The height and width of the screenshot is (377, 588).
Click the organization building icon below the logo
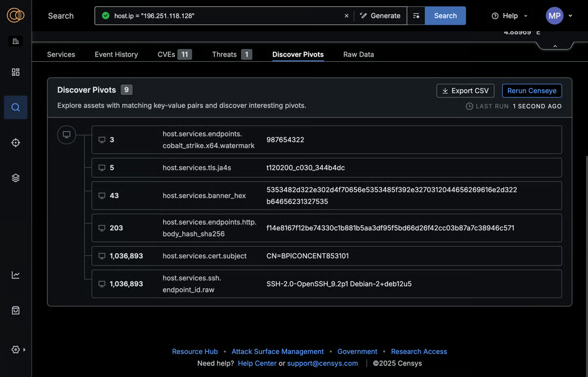tap(15, 41)
